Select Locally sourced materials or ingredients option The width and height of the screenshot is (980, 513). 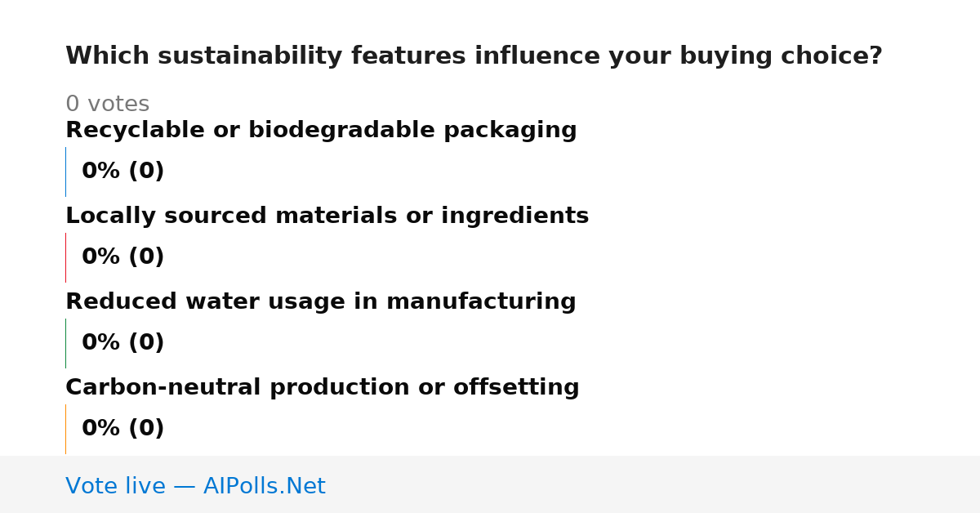(x=327, y=216)
